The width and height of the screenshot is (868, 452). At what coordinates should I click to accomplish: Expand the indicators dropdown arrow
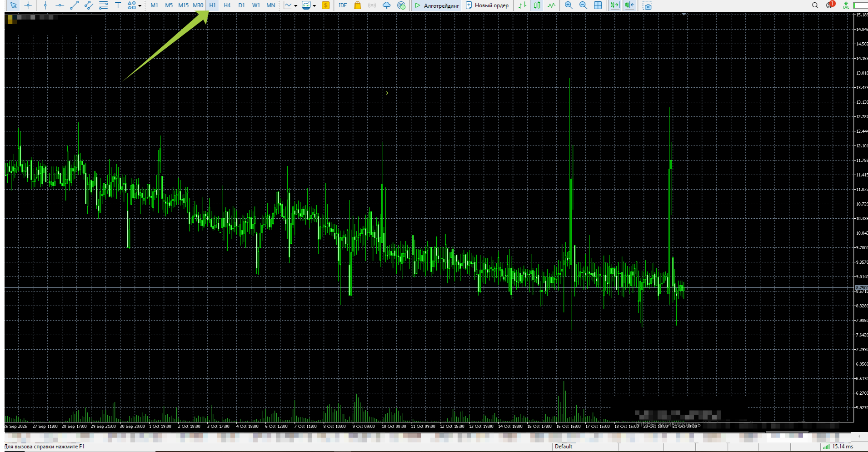click(314, 6)
